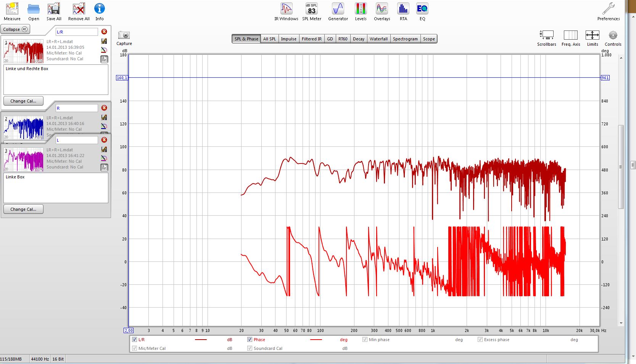Click the notes box containing Linke Box
Screen dimensions: 636x364
pyautogui.click(x=56, y=188)
